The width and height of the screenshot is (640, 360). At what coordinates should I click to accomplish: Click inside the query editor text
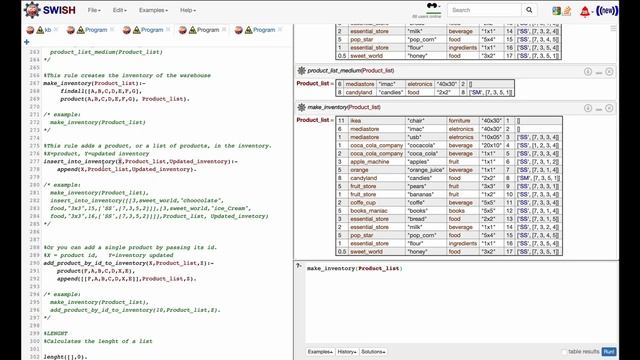354,268
